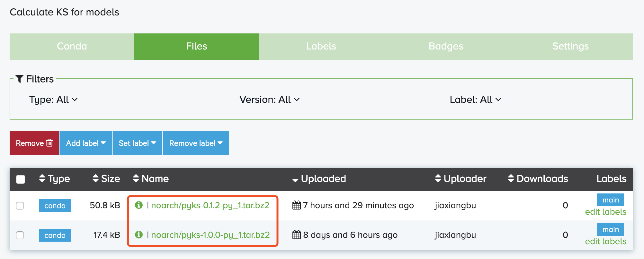Screen dimensions: 644x259
Task: Click the red Remove button
Action: click(34, 143)
